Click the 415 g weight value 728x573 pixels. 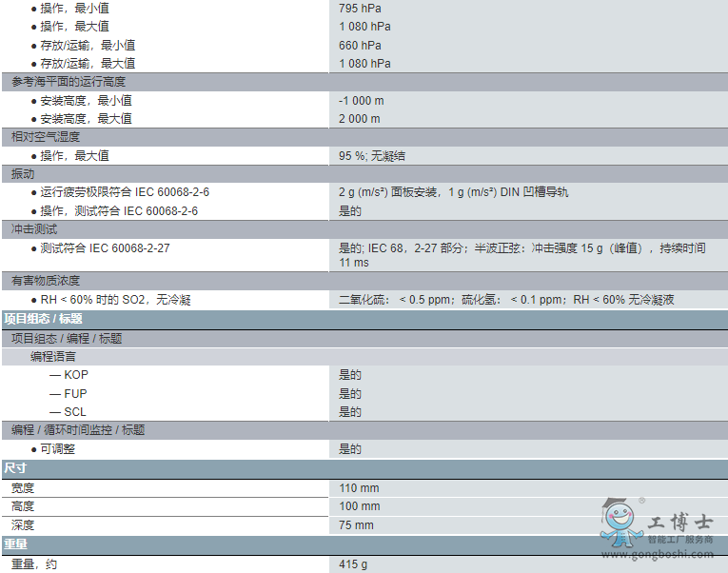(x=353, y=564)
